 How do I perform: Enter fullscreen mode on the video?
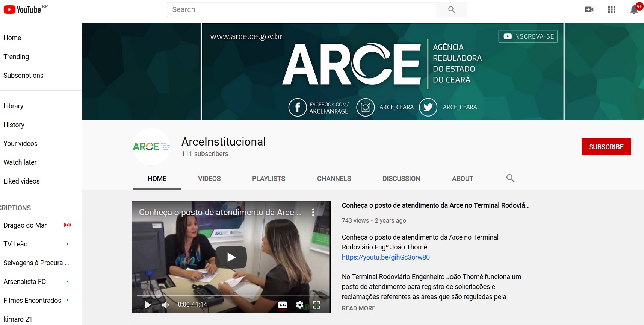point(317,305)
